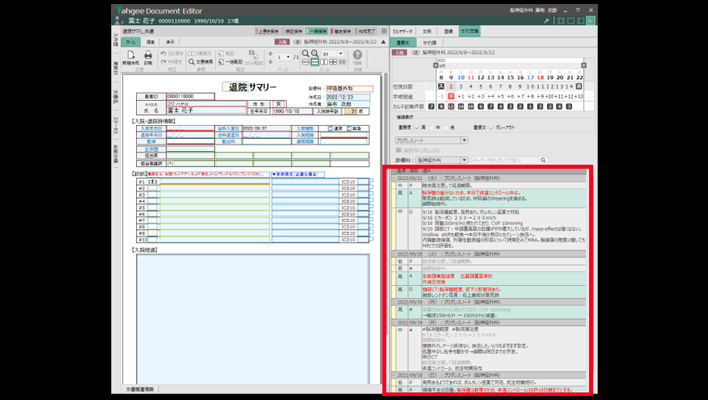This screenshot has height=400, width=708.
Task: Click the 新規作成 new document icon
Action: click(x=130, y=56)
